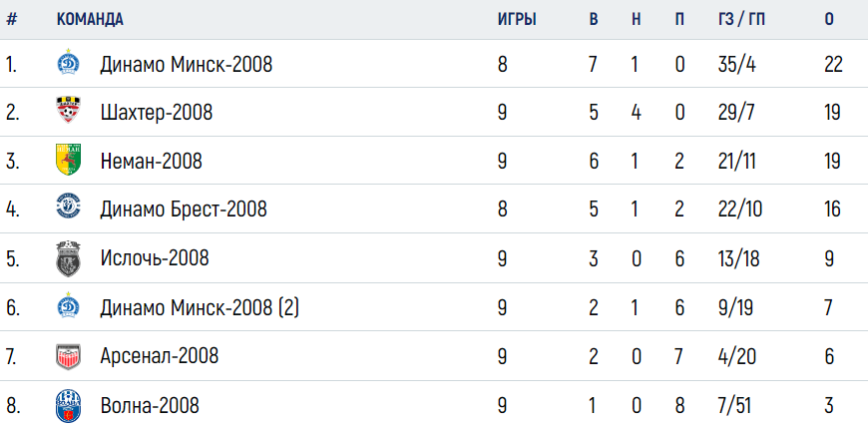
Task: Open the Ислочь-2008 team page
Action: pyautogui.click(x=155, y=258)
